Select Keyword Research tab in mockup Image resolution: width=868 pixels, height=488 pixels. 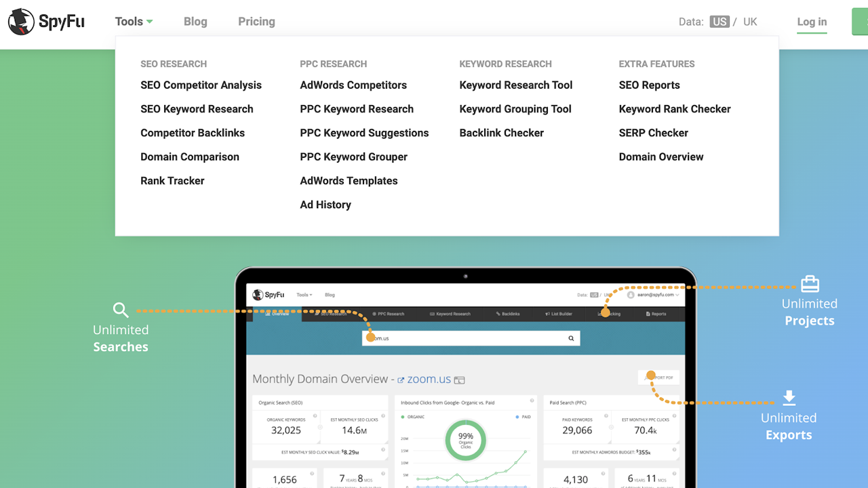450,314
